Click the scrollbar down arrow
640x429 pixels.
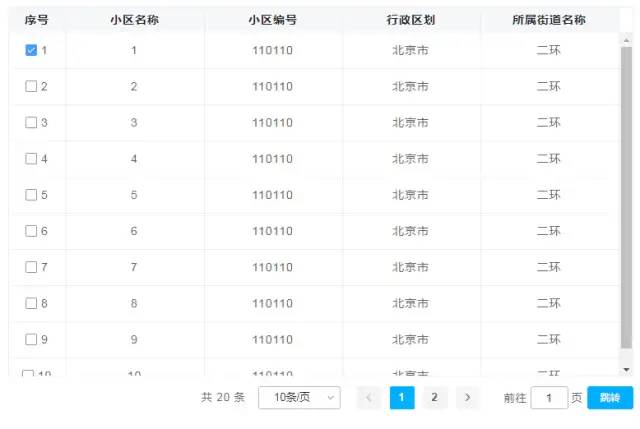click(x=627, y=370)
